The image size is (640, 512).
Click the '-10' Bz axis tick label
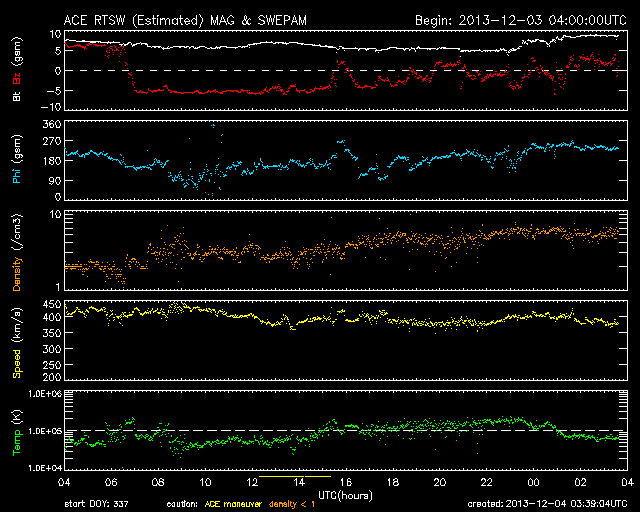pyautogui.click(x=51, y=107)
